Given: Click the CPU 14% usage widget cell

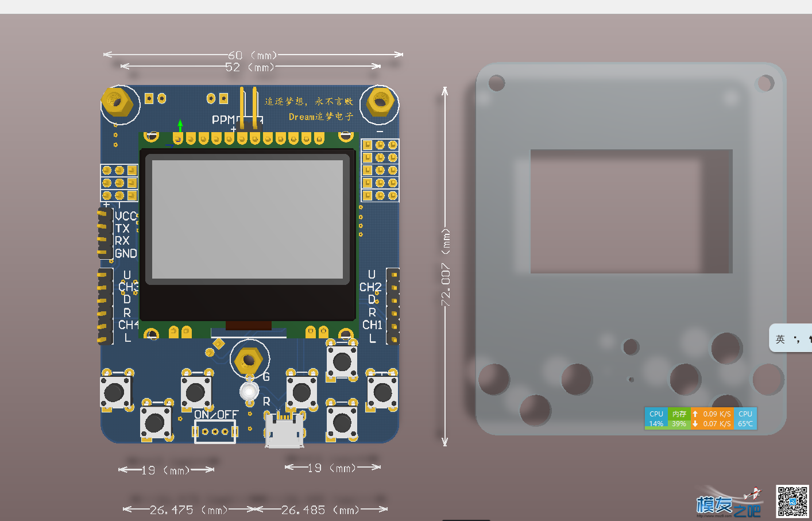Looking at the screenshot, I should point(656,418).
